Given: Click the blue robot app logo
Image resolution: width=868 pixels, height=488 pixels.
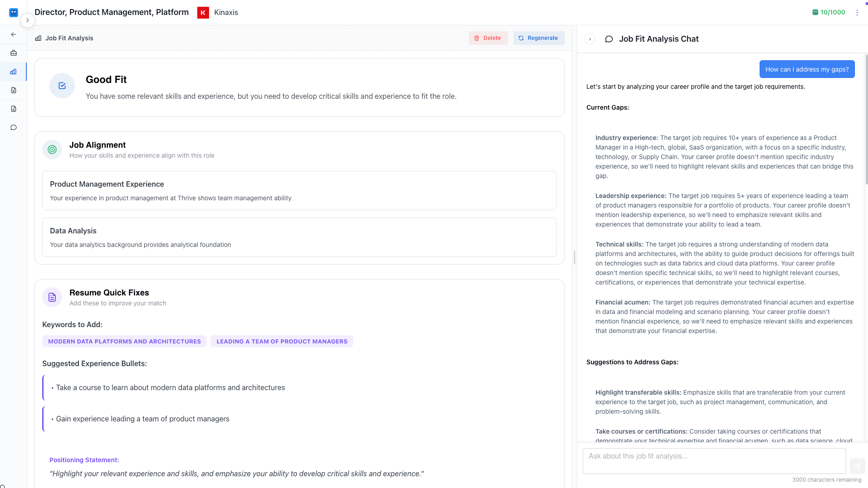Looking at the screenshot, I should pos(13,12).
